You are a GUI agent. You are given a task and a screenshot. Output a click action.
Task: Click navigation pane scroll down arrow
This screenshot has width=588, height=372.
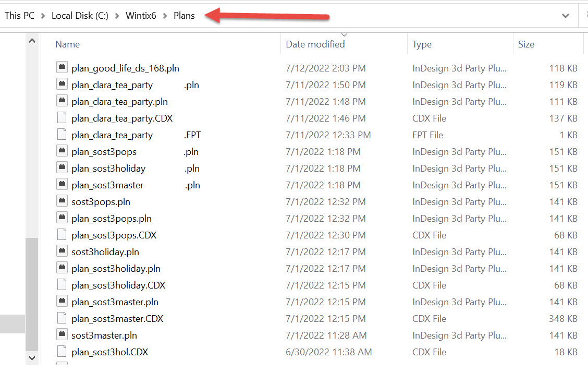tap(32, 358)
